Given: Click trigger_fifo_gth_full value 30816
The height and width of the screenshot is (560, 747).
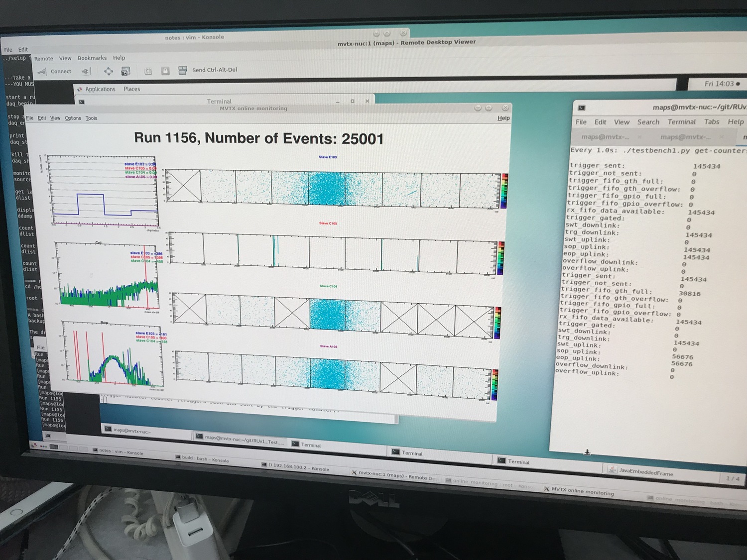Looking at the screenshot, I should tap(689, 294).
